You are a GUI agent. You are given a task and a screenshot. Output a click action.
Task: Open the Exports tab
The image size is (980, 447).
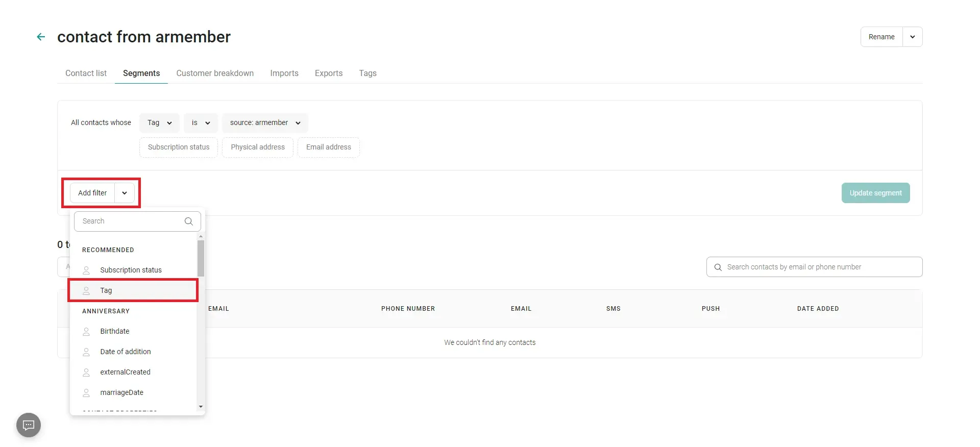(x=329, y=73)
